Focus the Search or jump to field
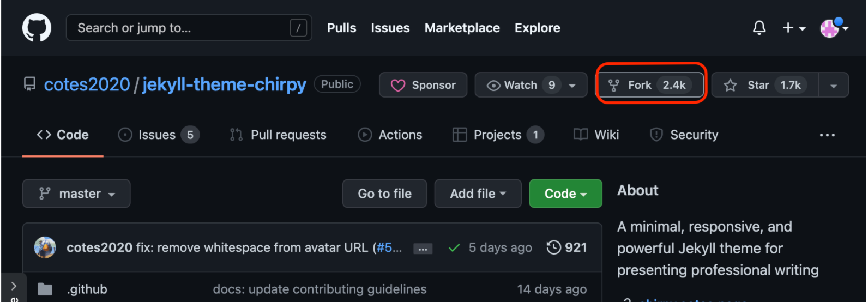 tap(189, 28)
